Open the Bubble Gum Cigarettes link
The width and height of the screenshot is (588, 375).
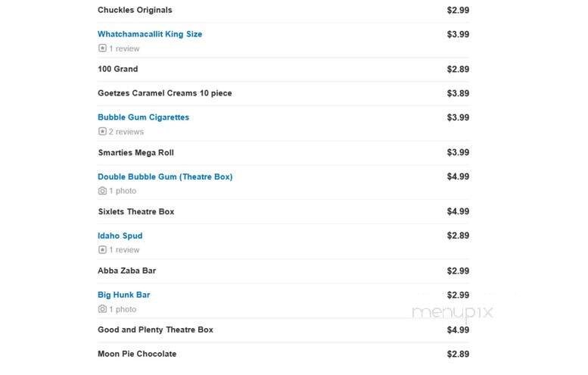[x=143, y=117]
